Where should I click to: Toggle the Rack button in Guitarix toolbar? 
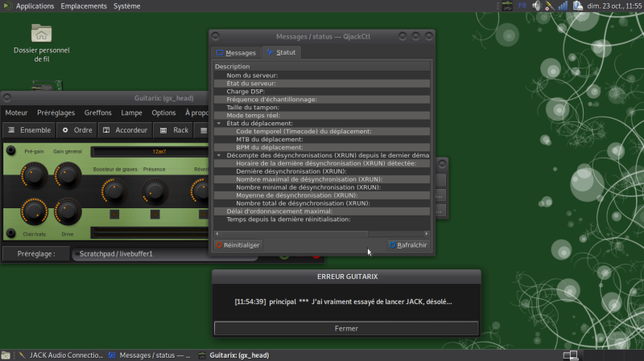tap(174, 130)
